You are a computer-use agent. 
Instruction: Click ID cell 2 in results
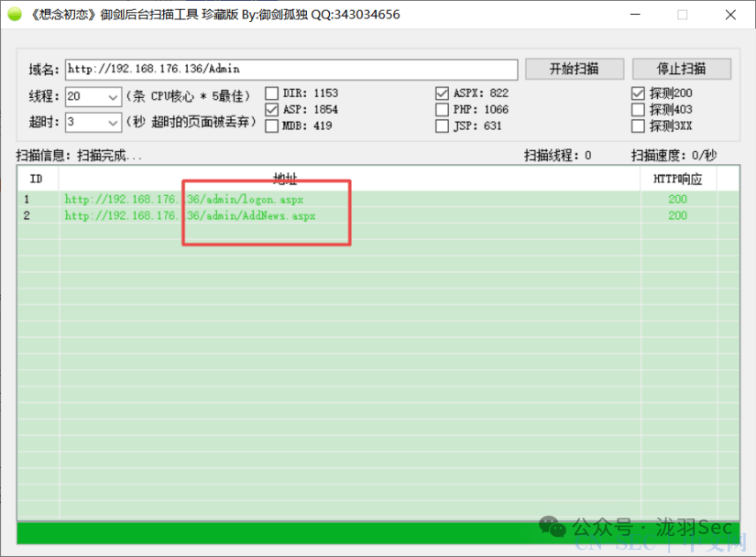click(x=27, y=215)
